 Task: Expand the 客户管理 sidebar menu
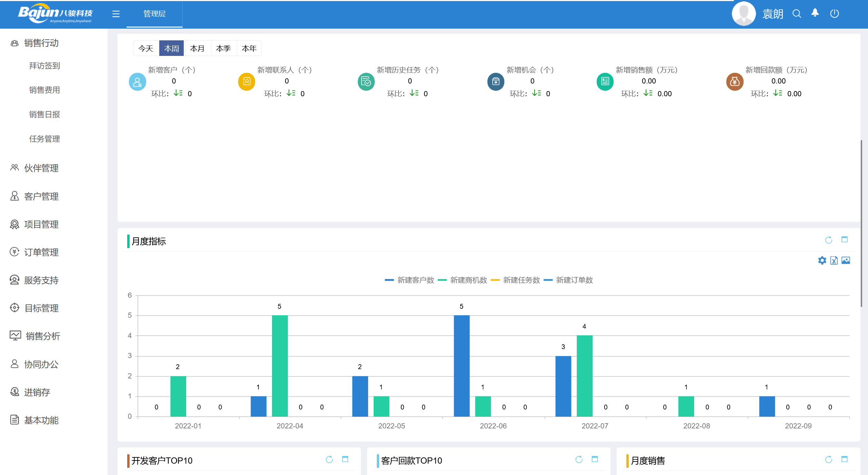pos(41,196)
